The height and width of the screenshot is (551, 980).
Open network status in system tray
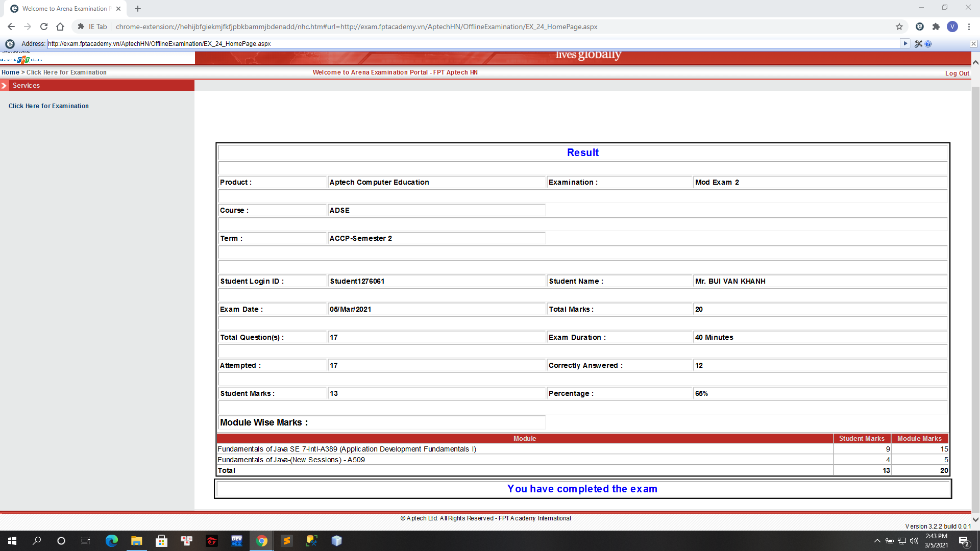(x=902, y=541)
